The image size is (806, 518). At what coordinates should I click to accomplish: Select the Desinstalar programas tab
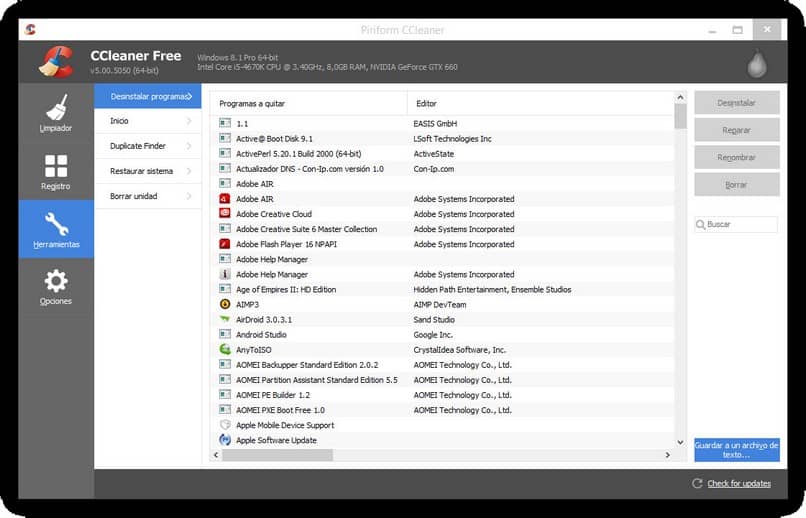[x=146, y=96]
